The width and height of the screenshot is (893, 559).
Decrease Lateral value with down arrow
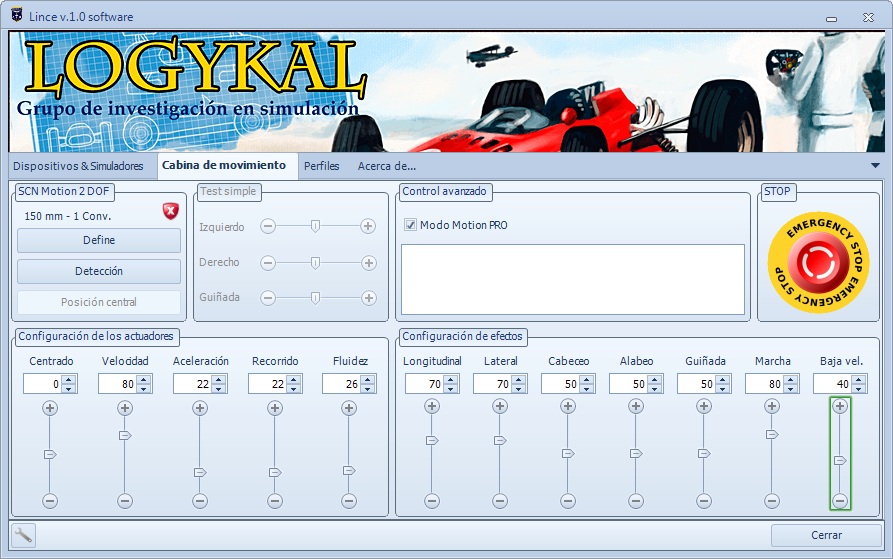[x=518, y=389]
